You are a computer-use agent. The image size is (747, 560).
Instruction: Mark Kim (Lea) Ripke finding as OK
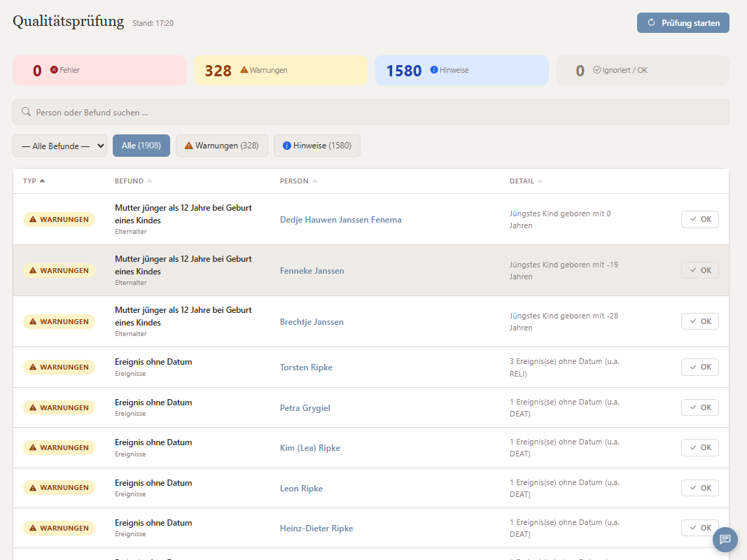point(700,447)
